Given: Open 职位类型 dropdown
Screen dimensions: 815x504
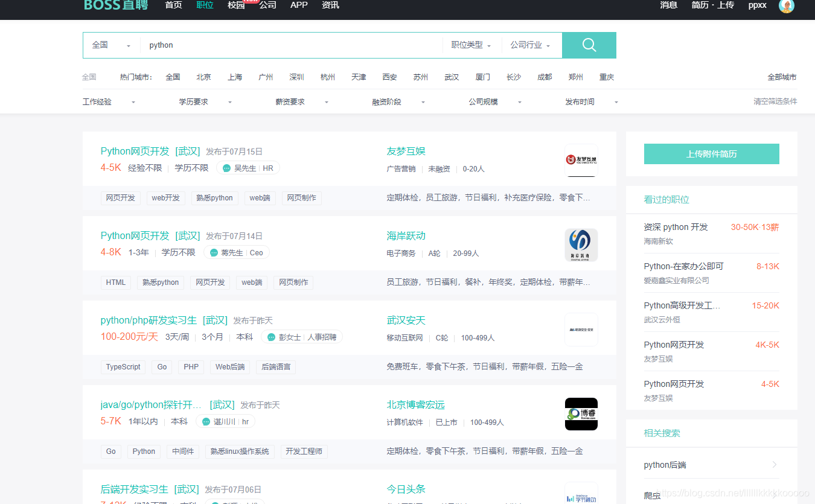Looking at the screenshot, I should (x=471, y=45).
